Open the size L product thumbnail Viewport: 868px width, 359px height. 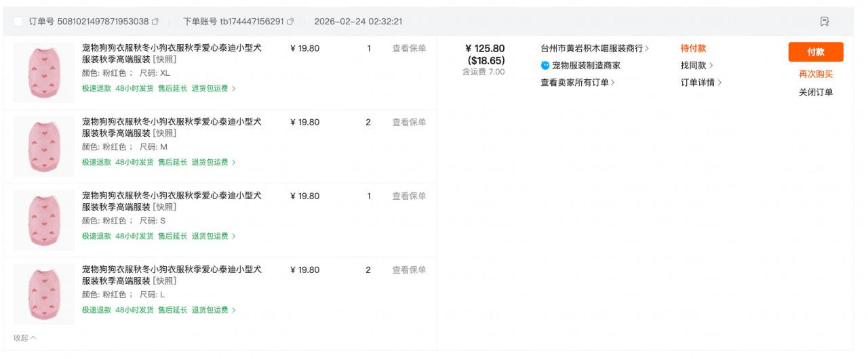(44, 294)
